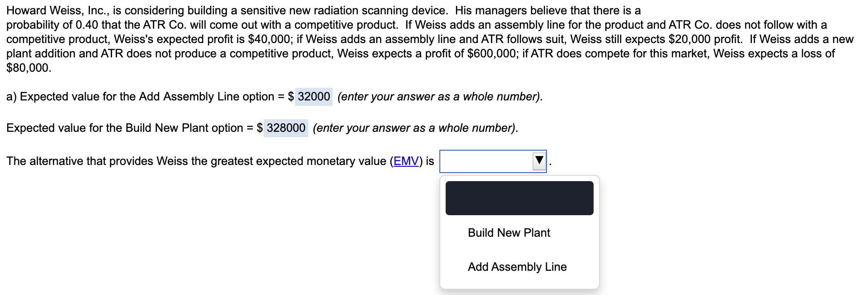Click the answer field containing 328000
The height and width of the screenshot is (295, 868).
tap(286, 128)
